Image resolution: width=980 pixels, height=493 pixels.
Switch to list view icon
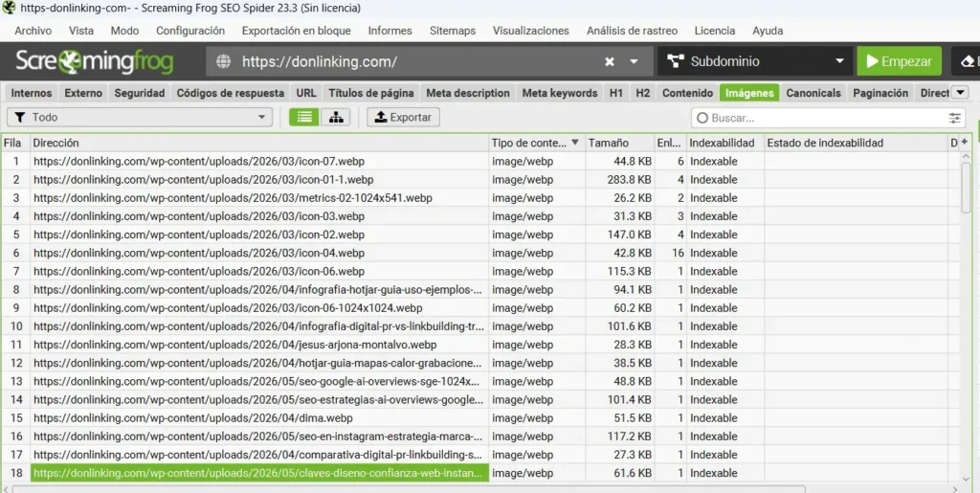pos(303,118)
